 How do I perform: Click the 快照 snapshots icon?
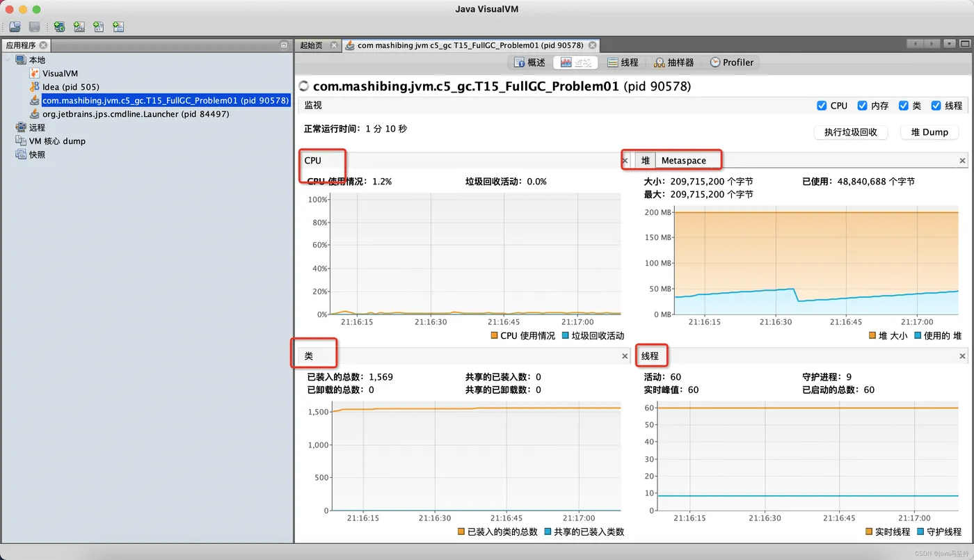(21, 154)
